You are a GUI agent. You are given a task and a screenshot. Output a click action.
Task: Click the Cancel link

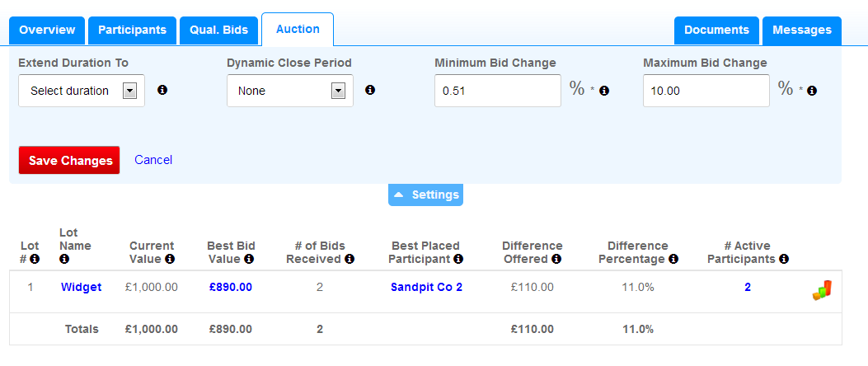(x=153, y=160)
